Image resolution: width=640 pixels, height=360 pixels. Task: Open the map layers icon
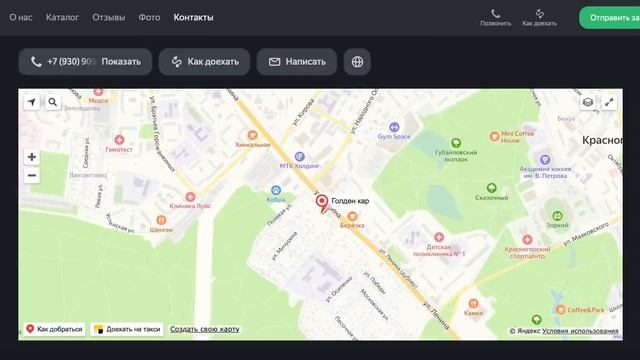pos(588,102)
